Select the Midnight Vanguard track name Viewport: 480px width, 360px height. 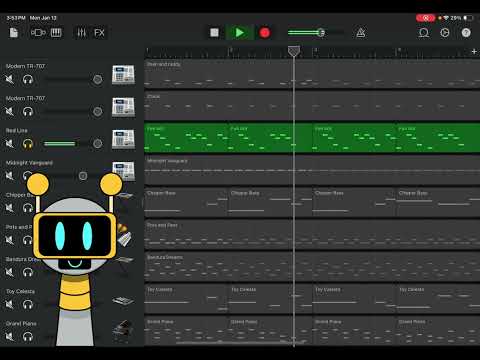point(29,163)
